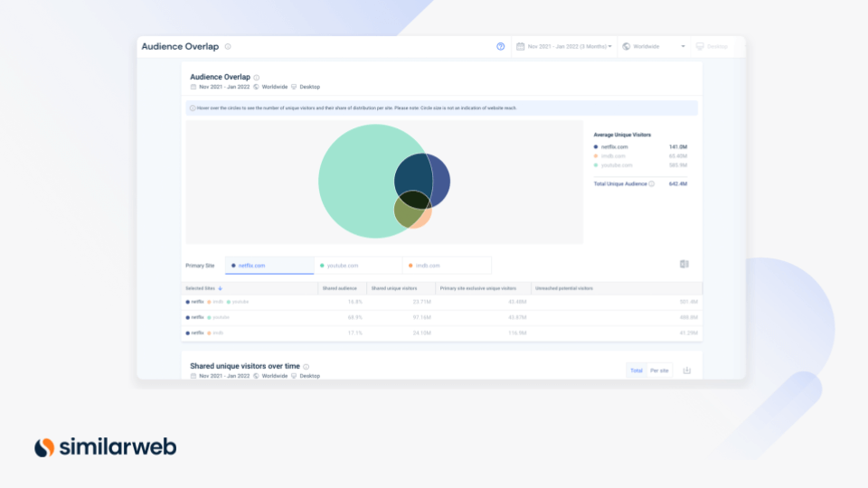The image size is (868, 488).
Task: Open the Worldwide country dropdown
Action: point(654,46)
